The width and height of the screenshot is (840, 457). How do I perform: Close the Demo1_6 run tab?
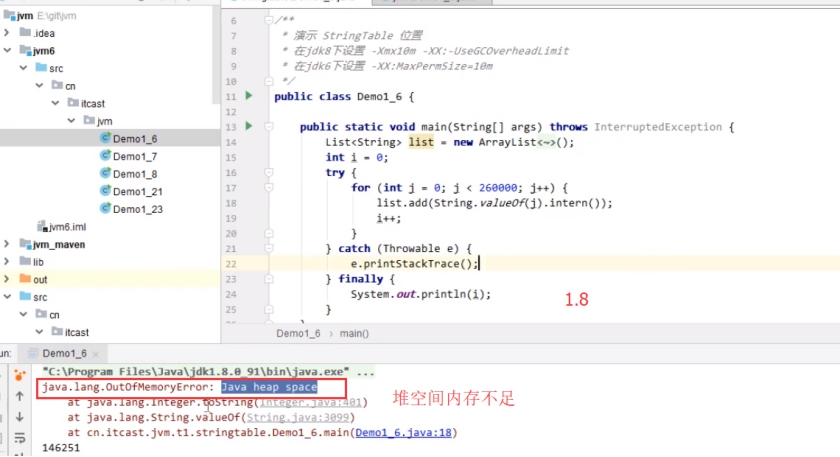click(95, 354)
